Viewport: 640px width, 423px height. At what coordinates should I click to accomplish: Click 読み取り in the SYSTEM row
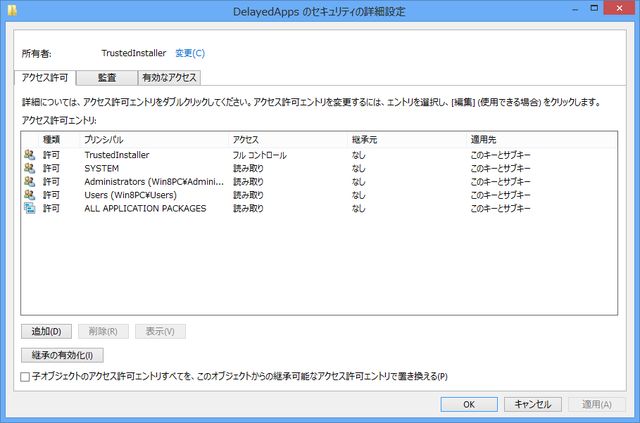point(248,168)
